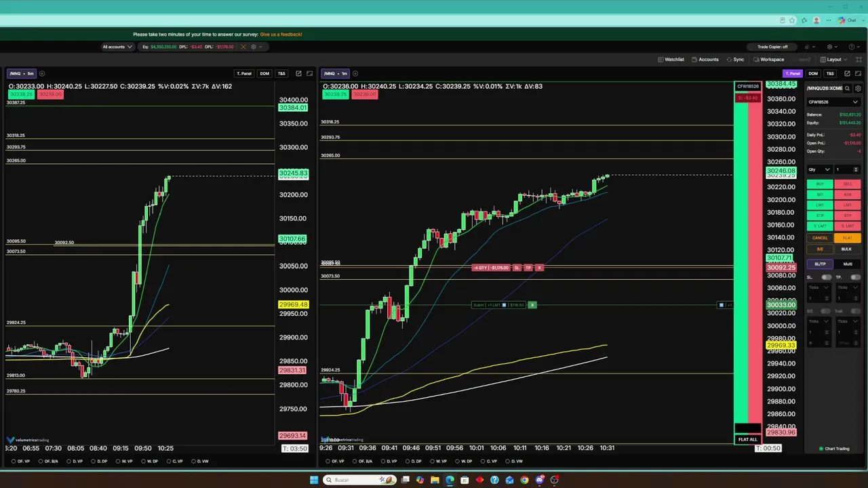Toggle the OF. VP indicator on 5m chart
Screen dimensions: 868x488
coord(20,462)
